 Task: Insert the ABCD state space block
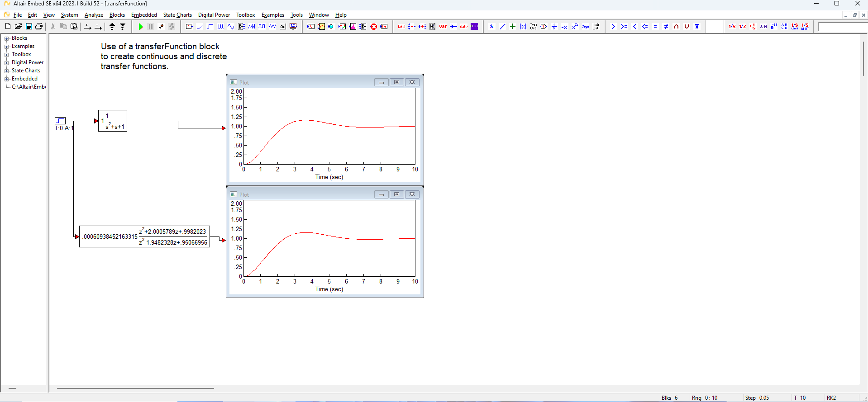tap(784, 27)
